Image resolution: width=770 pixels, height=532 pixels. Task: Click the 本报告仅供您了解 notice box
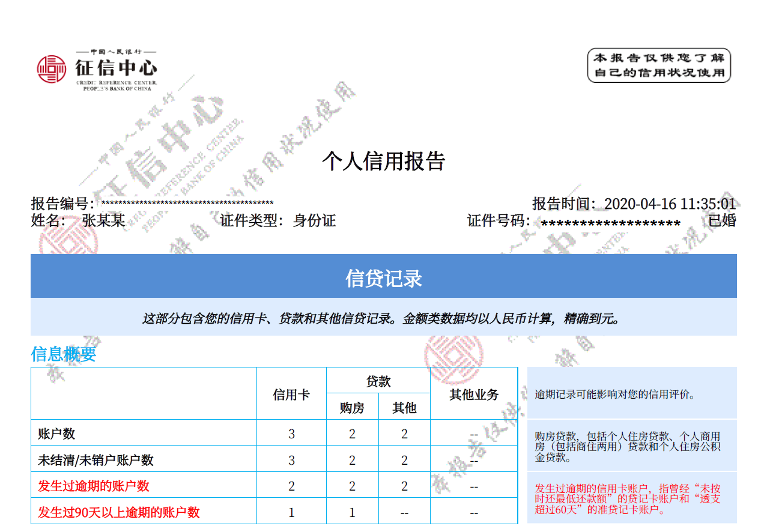coord(659,65)
